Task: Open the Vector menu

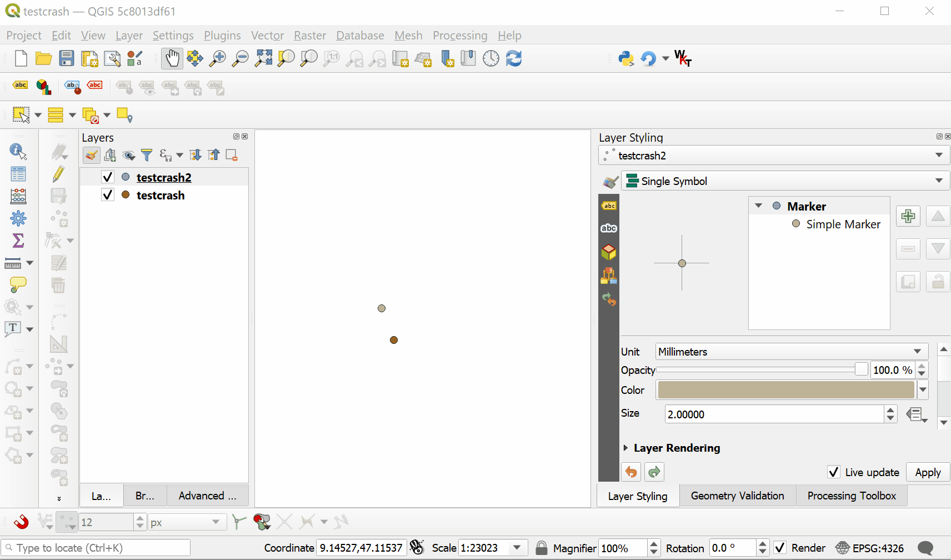Action: 267,36
